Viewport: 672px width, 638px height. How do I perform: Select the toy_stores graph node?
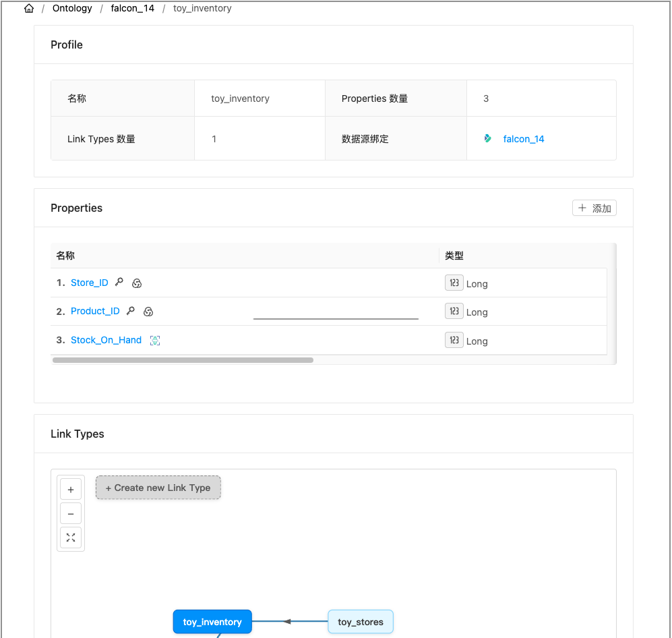point(361,622)
